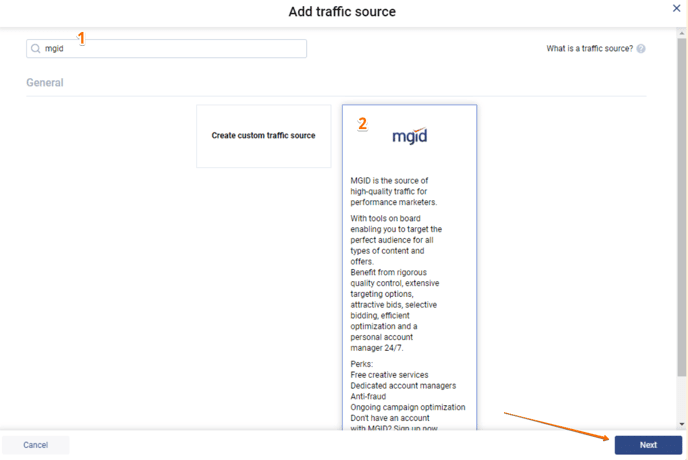Click the orange number 2 annotation marker

point(362,124)
